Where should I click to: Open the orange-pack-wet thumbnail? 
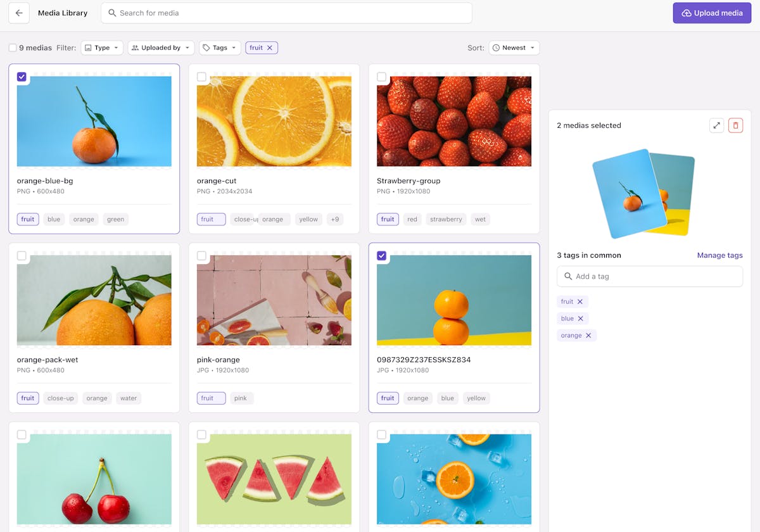pos(94,300)
